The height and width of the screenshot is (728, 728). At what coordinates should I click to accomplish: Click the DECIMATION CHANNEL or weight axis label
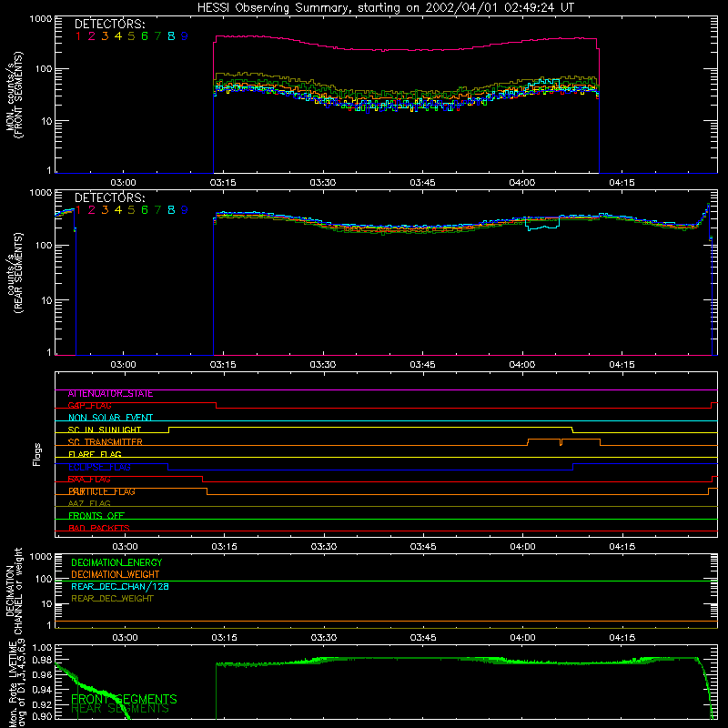pyautogui.click(x=14, y=591)
